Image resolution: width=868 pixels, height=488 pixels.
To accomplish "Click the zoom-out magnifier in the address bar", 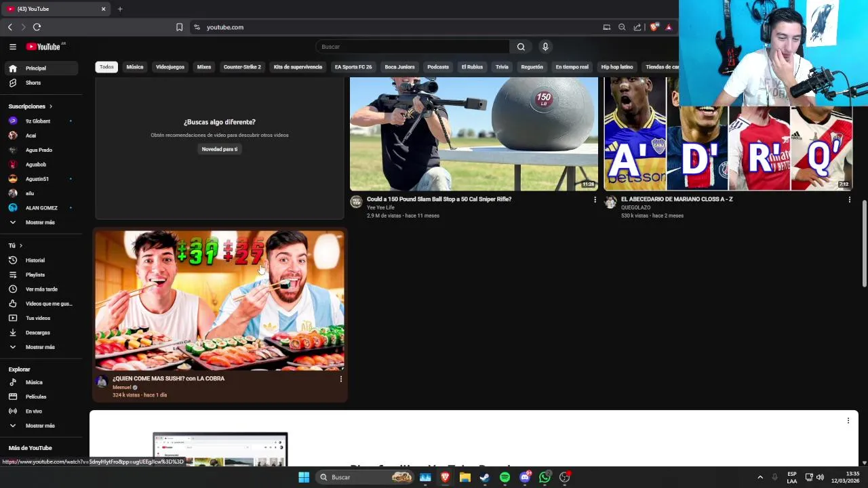I will pos(622,27).
